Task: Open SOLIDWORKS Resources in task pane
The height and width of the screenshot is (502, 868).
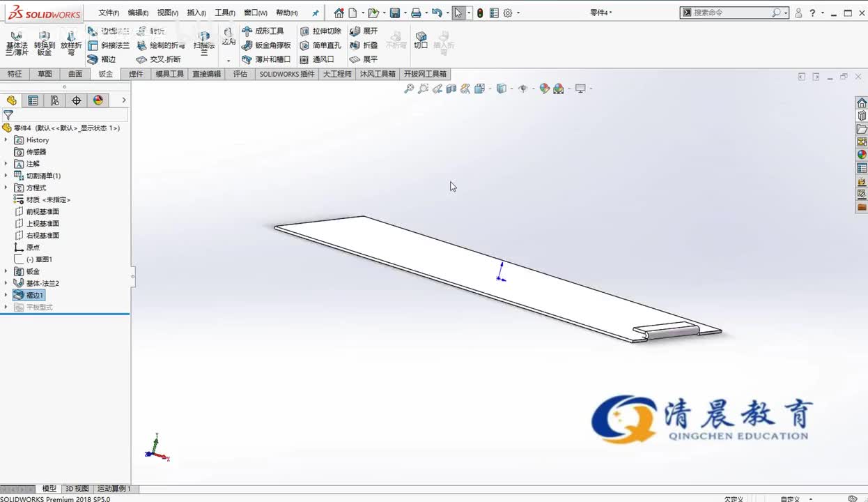Action: 862,103
